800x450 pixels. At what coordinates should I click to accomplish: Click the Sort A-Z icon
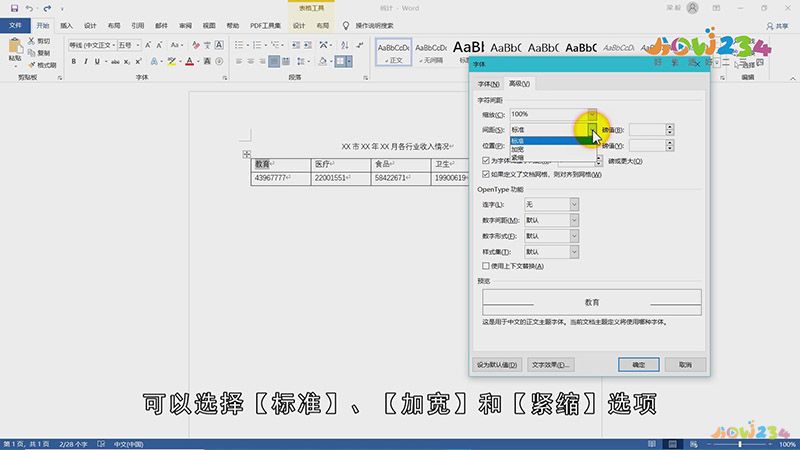coord(344,45)
